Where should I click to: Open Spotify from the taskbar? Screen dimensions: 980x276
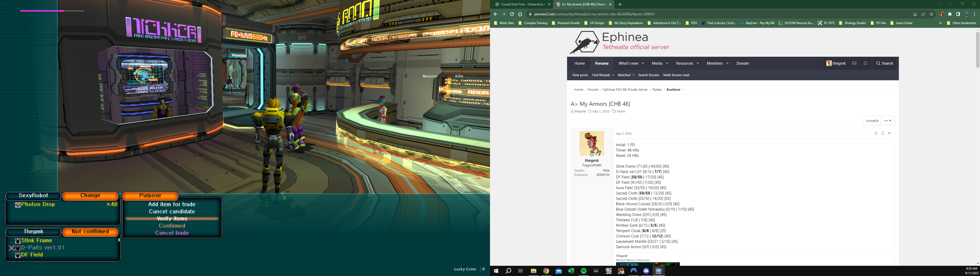point(584,271)
